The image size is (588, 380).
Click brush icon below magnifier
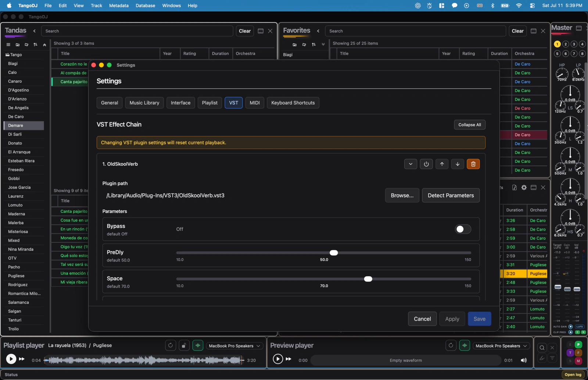[x=542, y=358]
